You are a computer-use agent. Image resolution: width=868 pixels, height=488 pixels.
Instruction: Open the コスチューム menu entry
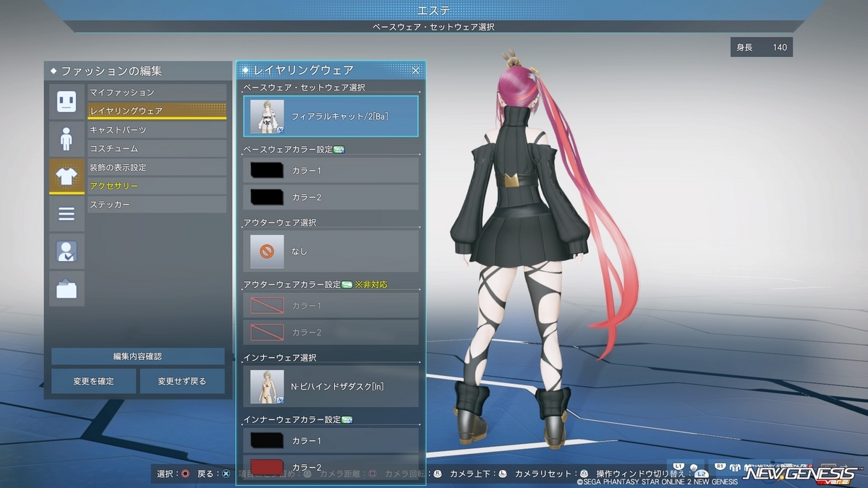pyautogui.click(x=157, y=148)
